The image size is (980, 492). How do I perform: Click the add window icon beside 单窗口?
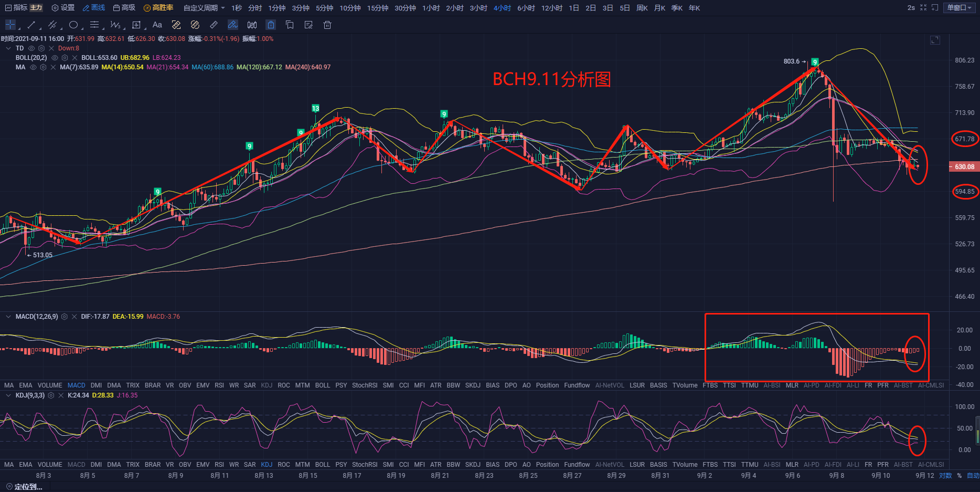click(935, 8)
